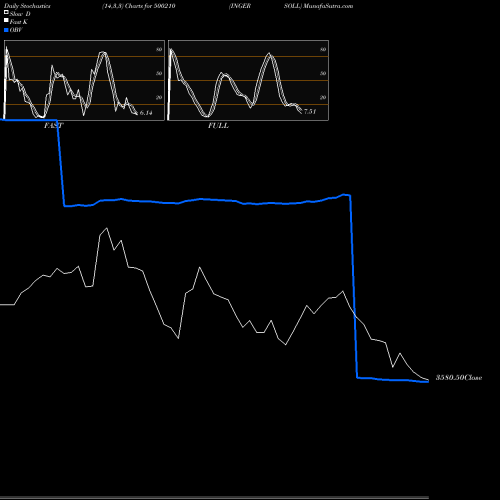The image size is (500, 500).
Task: Click the '(14,3,3) Charts for 500210' text
Action: (x=139, y=6)
